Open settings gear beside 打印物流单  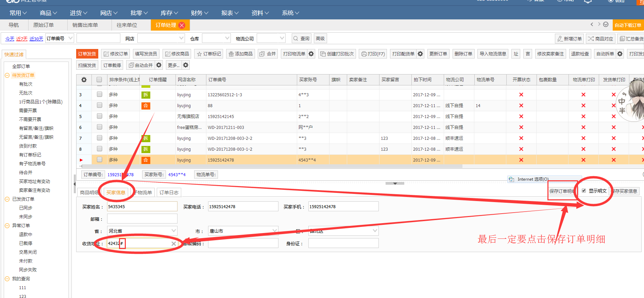pyautogui.click(x=311, y=54)
